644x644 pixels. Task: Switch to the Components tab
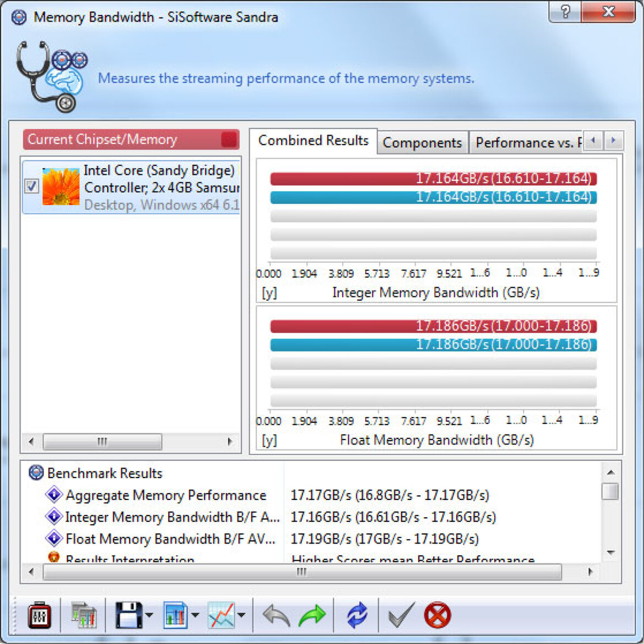click(422, 143)
